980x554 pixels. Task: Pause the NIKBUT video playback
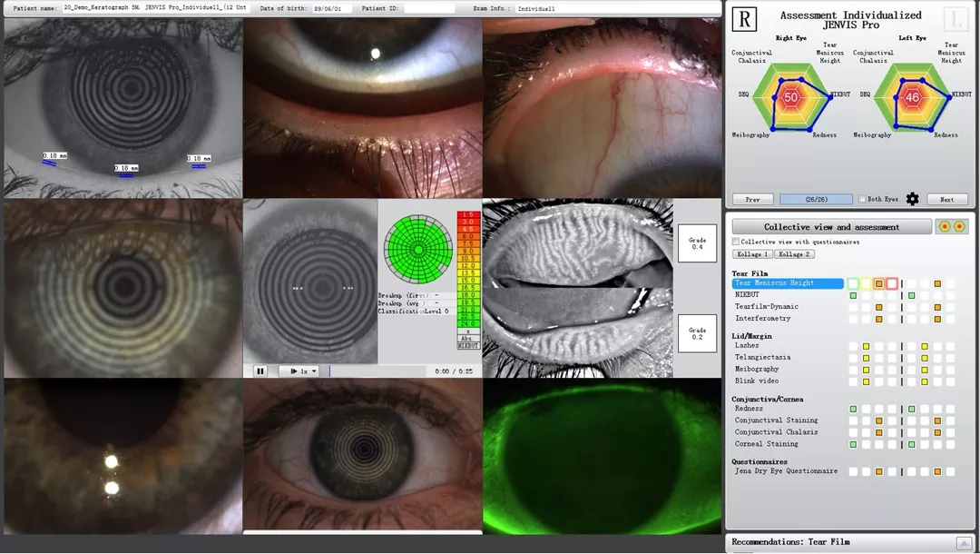coord(260,371)
